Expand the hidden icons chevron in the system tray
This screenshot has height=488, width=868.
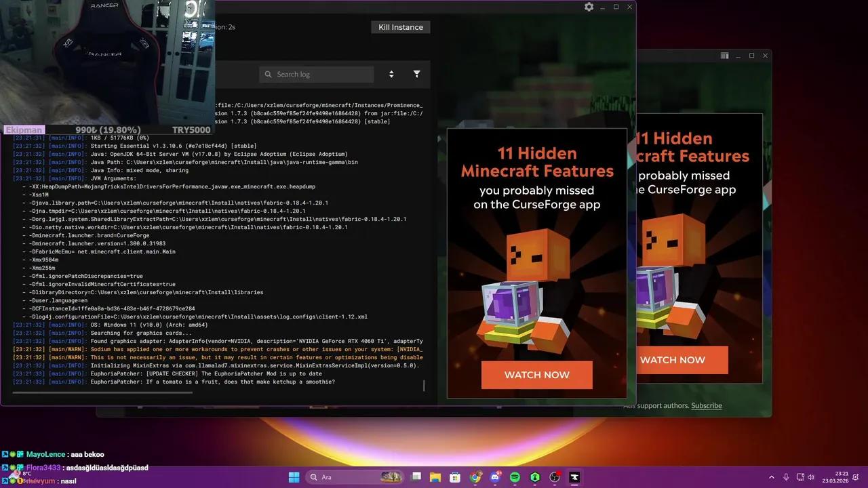pos(772,477)
